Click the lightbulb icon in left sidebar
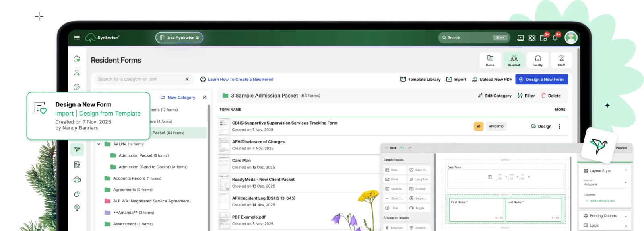This screenshot has height=231, width=644. click(x=77, y=208)
